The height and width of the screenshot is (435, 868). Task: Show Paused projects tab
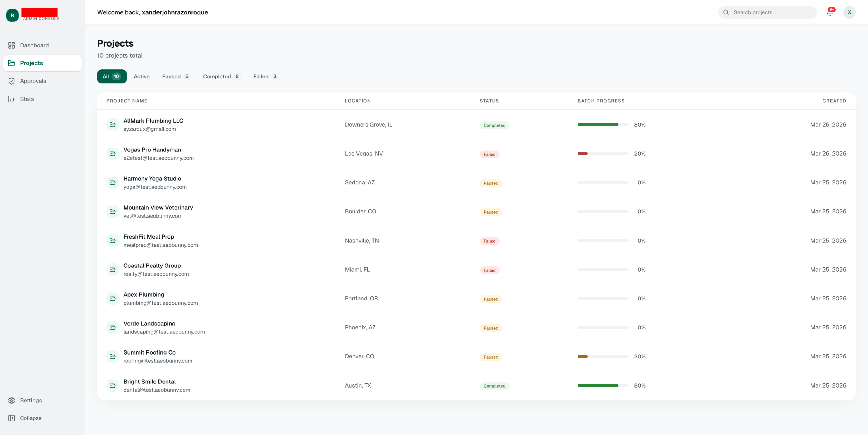pos(176,76)
